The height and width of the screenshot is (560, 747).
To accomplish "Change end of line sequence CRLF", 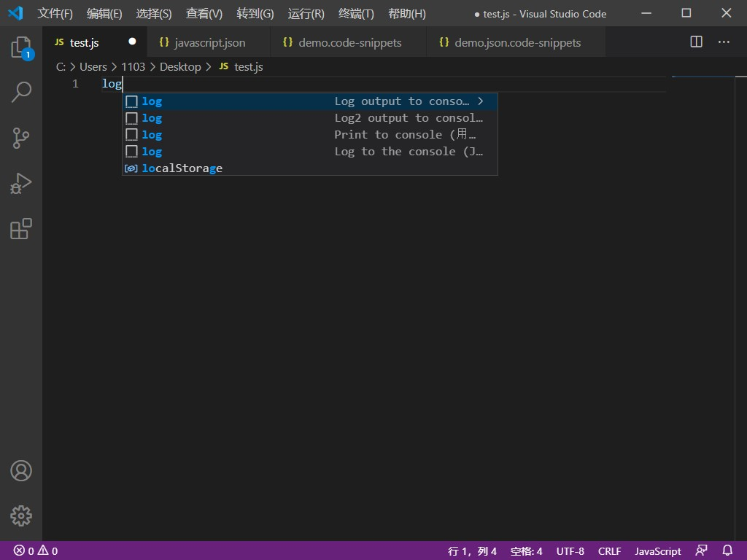I will click(x=609, y=551).
